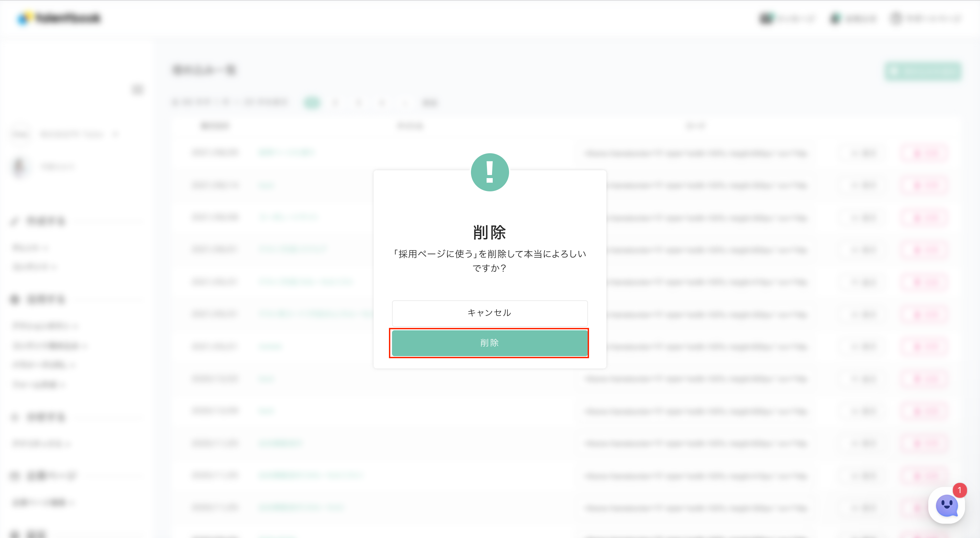980x538 pixels.
Task: Click the exclamation warning icon on the dialog
Action: [489, 173]
